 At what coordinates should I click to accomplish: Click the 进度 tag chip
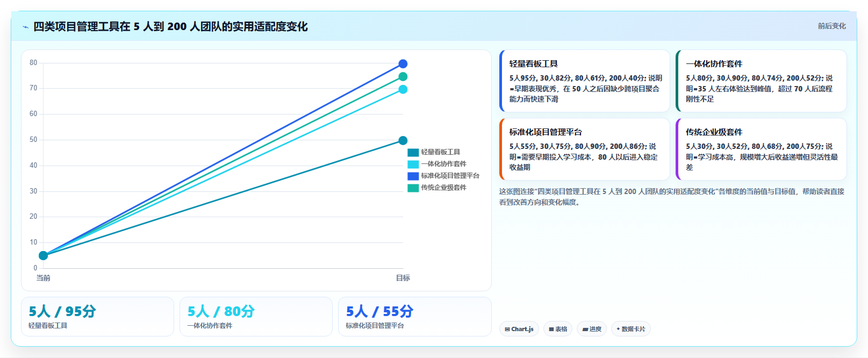point(592,329)
